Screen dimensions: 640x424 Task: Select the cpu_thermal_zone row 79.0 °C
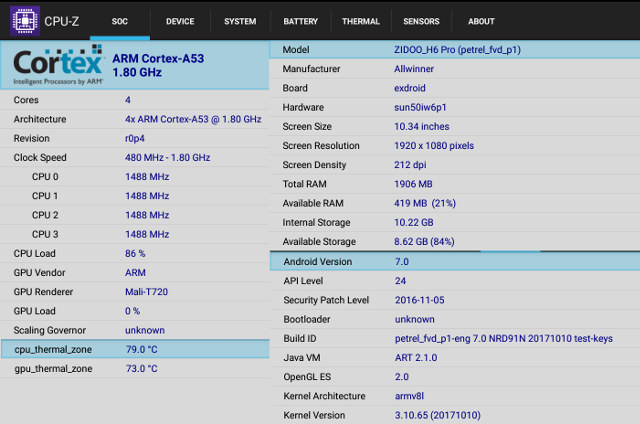135,349
